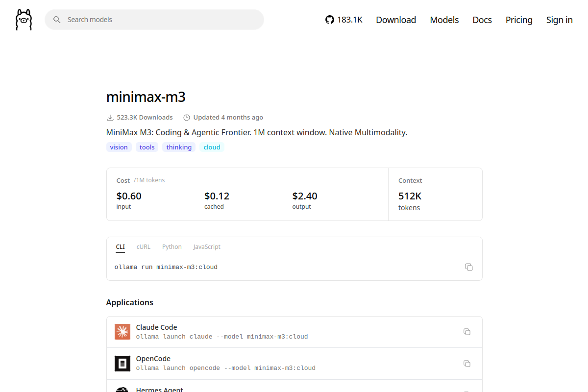Click Sign in
The image size is (588, 392).
tap(560, 20)
